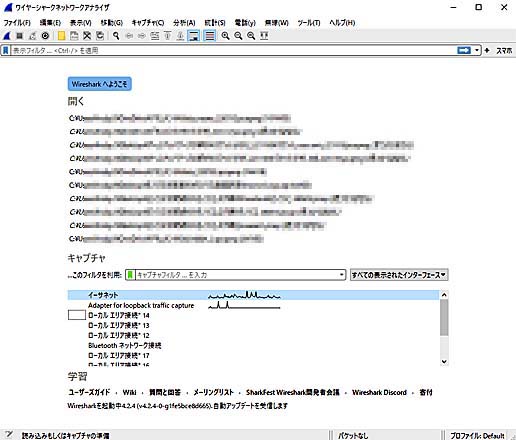Screen dimensions: 516x440
Task: Select ローカル エリア接続* 13 interface
Action: point(253,325)
